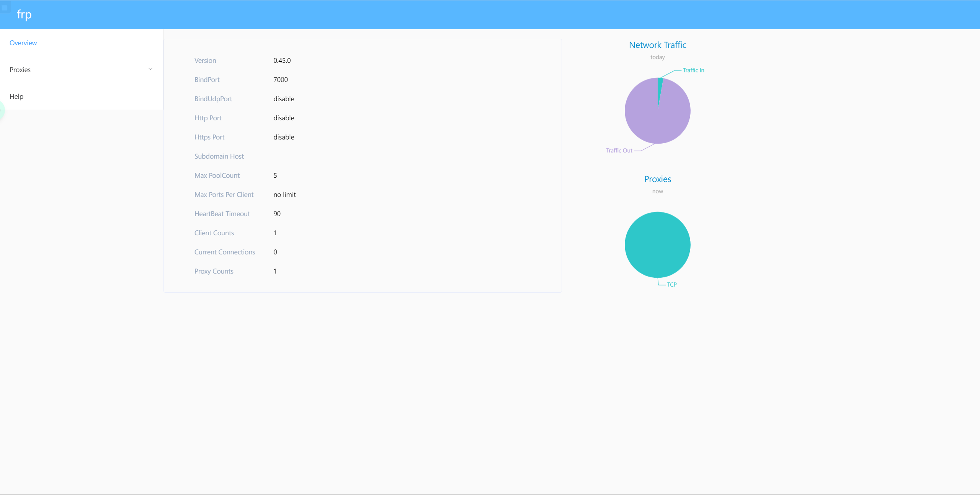
Task: Click the Proxies chart title heading
Action: click(657, 179)
